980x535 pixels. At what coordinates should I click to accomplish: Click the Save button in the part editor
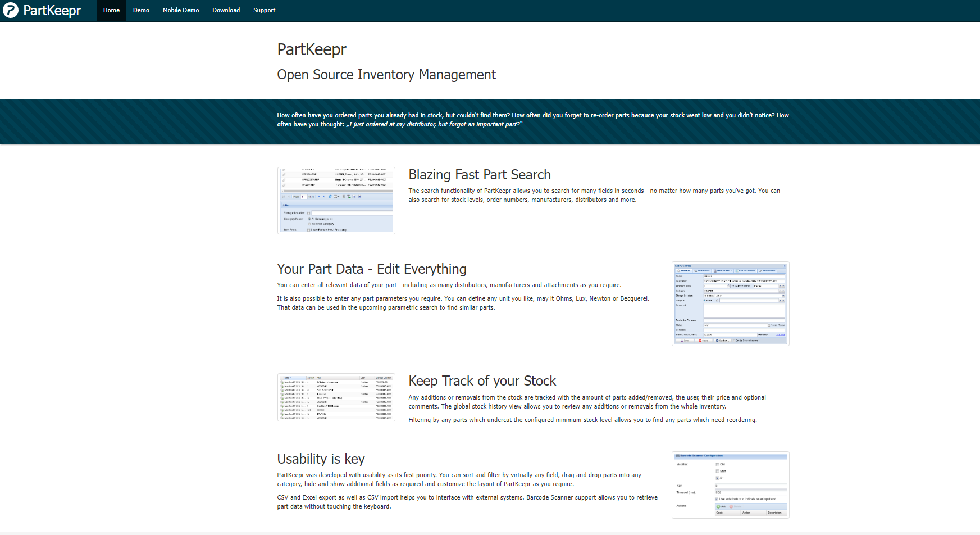pyautogui.click(x=685, y=341)
